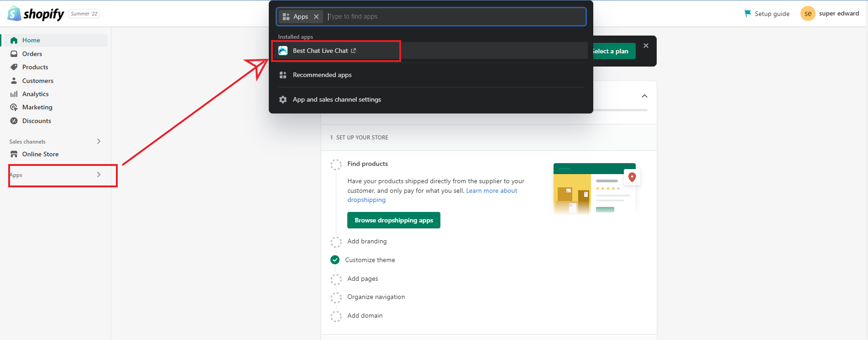Remove the Apps filter chip with X

pos(316,16)
